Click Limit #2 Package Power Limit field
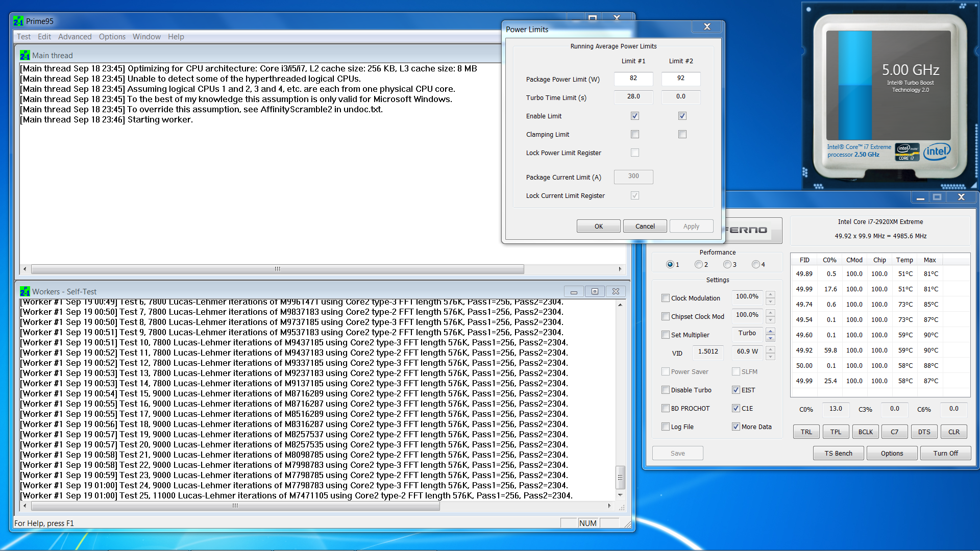 681,79
